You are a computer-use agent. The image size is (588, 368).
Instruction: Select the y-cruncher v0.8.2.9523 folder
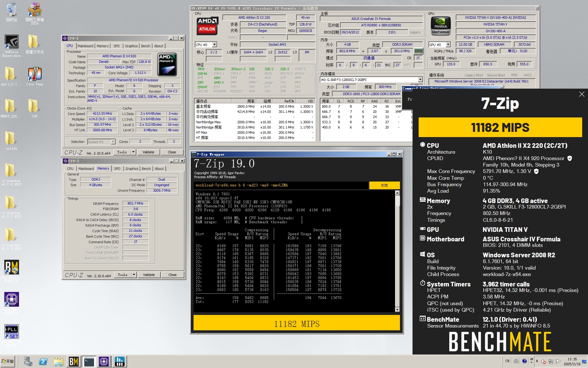(x=11, y=207)
